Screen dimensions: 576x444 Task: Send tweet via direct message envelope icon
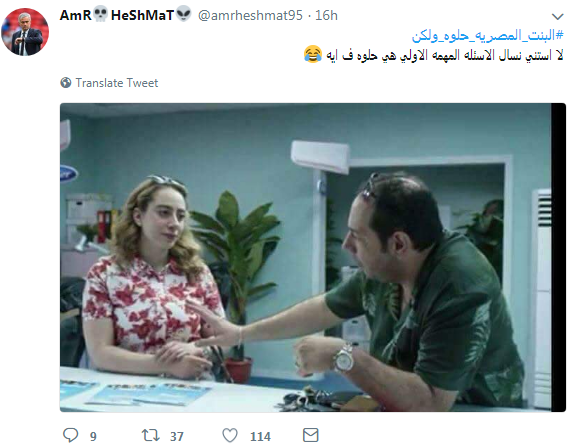click(310, 435)
